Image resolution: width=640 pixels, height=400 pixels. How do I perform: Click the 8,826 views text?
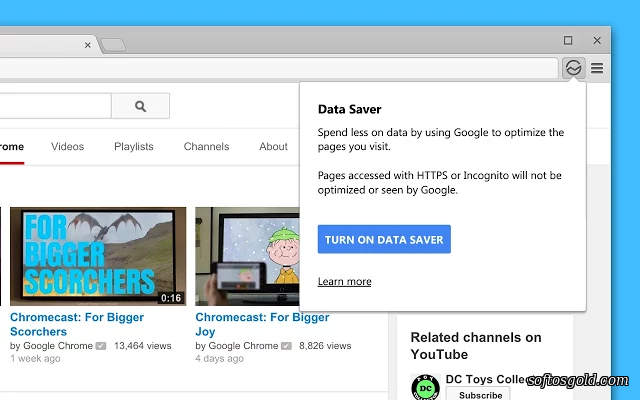[x=325, y=346]
